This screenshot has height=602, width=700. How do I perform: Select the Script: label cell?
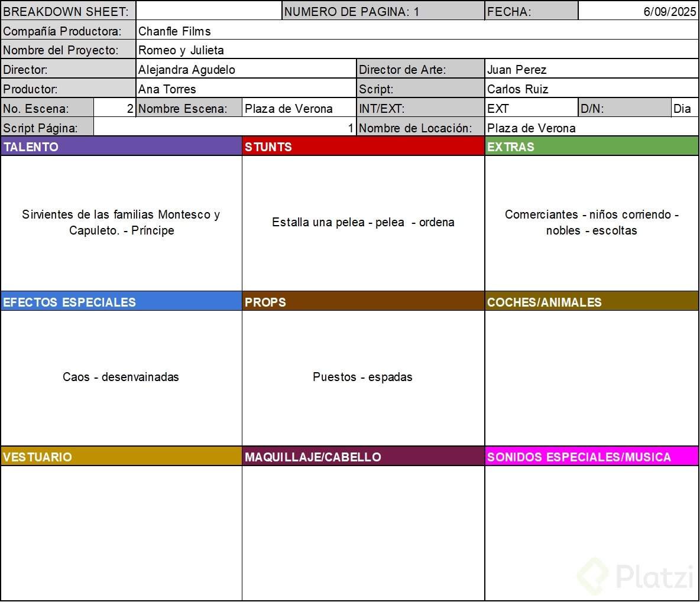pyautogui.click(x=420, y=89)
